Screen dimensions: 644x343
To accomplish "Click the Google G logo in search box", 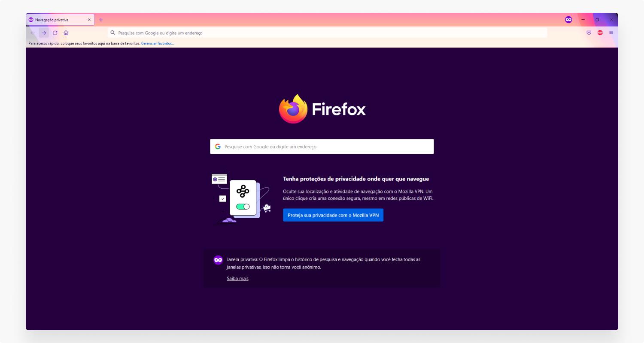I will pyautogui.click(x=218, y=147).
